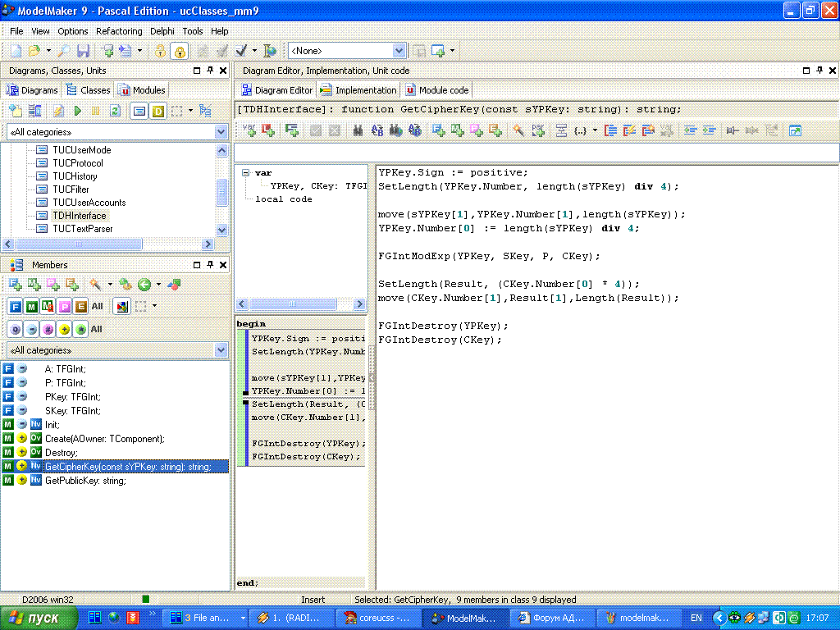The image size is (840, 630).
Task: Open the <None> dropdown in main toolbar
Action: [399, 51]
